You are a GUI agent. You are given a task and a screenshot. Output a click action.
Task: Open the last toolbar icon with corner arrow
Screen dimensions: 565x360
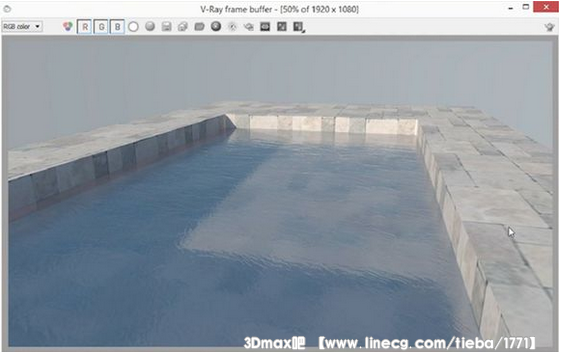click(x=298, y=27)
